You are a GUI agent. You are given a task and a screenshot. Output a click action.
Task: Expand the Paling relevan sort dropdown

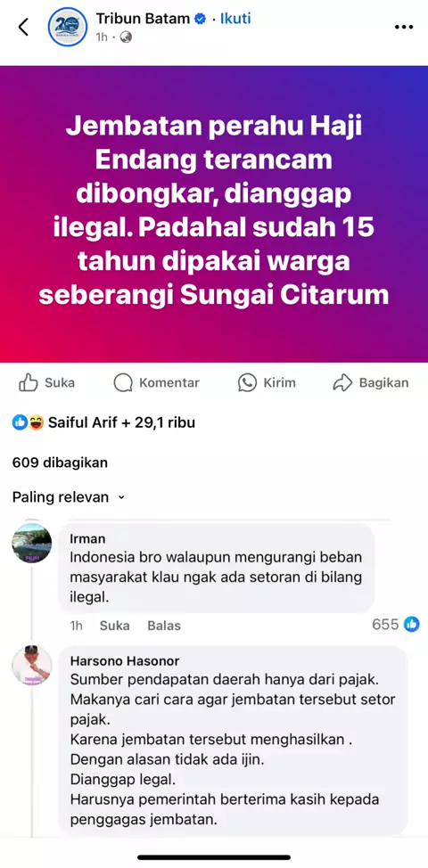click(69, 497)
